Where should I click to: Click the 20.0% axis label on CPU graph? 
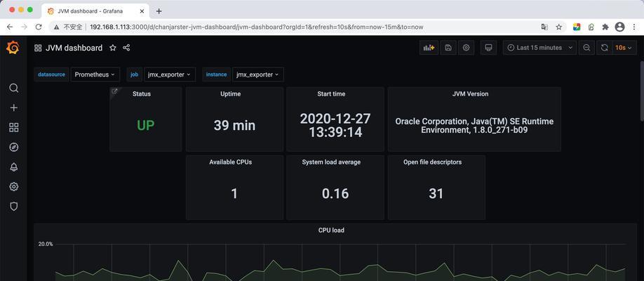pyautogui.click(x=46, y=244)
